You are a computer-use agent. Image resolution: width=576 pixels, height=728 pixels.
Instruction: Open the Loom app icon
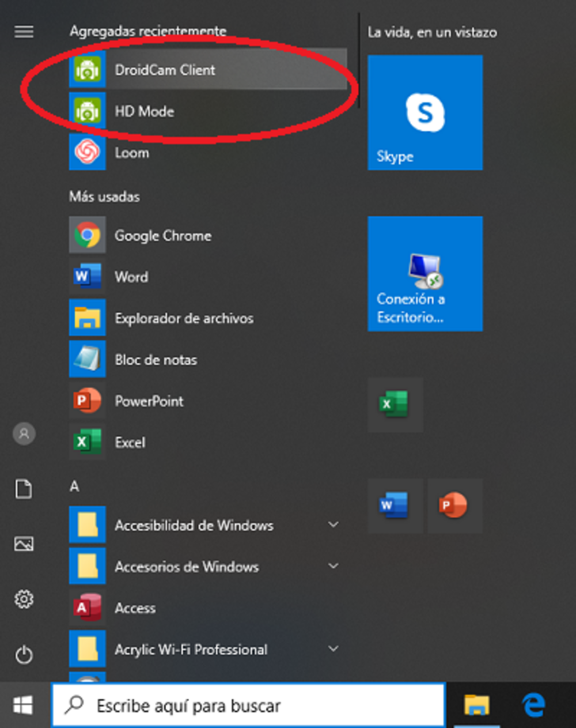click(x=87, y=152)
